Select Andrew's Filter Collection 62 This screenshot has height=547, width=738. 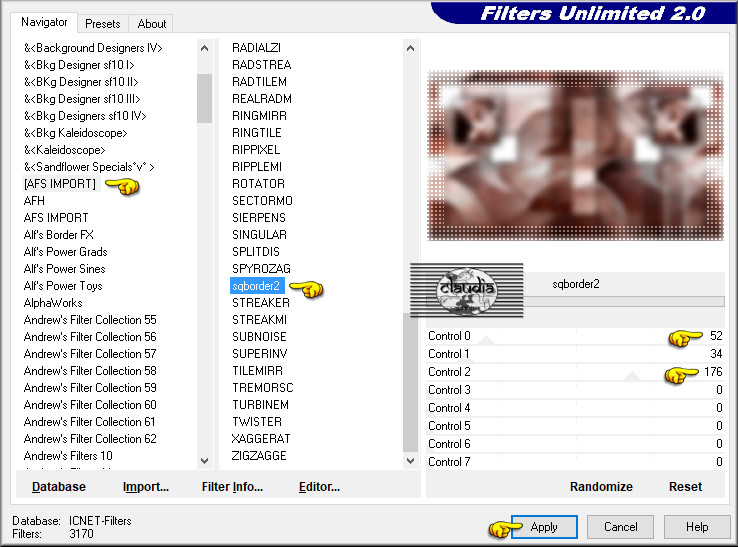(90, 439)
